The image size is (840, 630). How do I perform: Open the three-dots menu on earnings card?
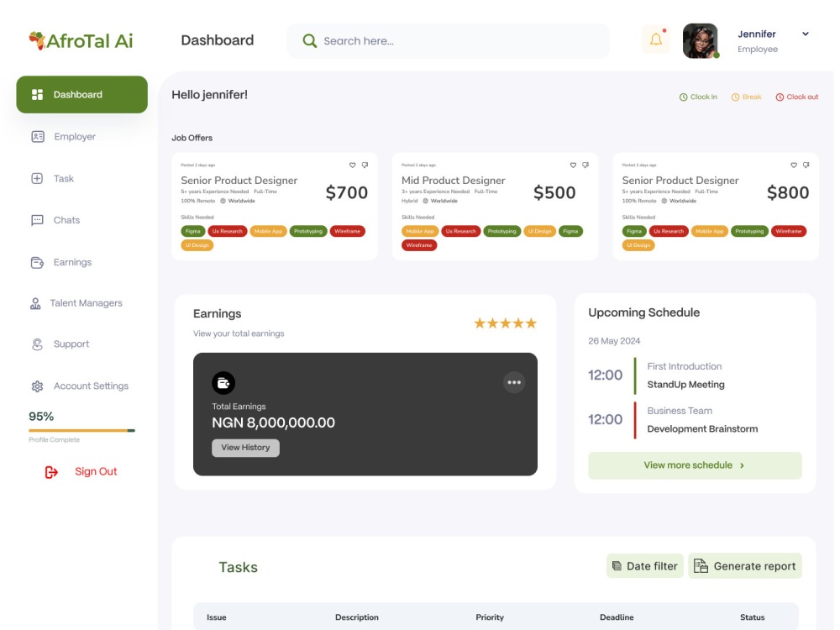(x=514, y=382)
